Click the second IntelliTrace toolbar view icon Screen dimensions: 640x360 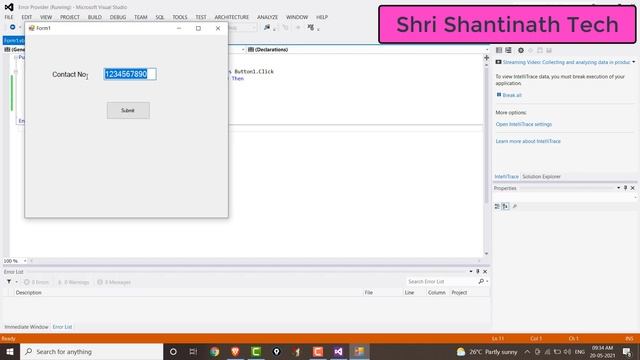508,50
